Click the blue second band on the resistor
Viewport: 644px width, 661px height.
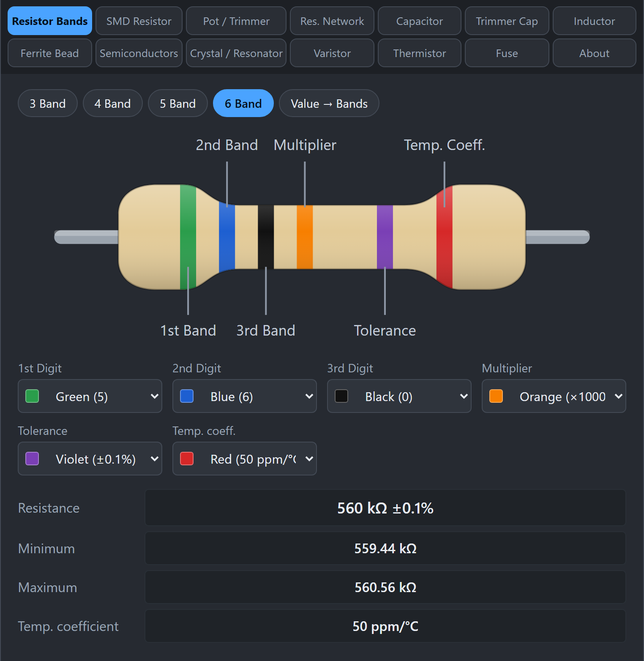227,237
